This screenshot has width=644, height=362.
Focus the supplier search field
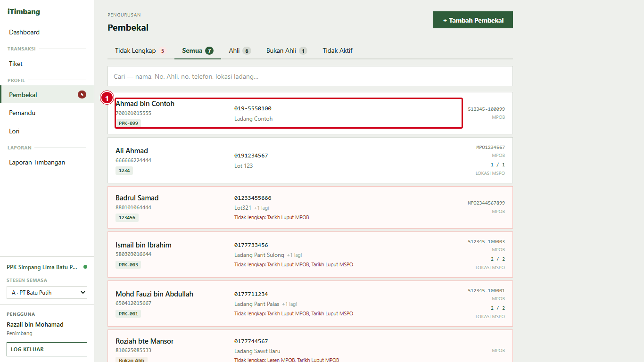point(310,76)
